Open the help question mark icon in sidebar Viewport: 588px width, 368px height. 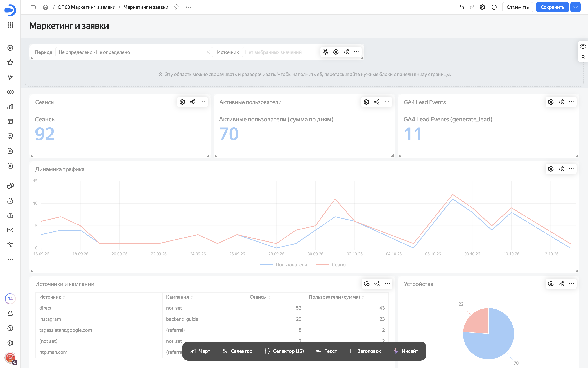(10, 328)
